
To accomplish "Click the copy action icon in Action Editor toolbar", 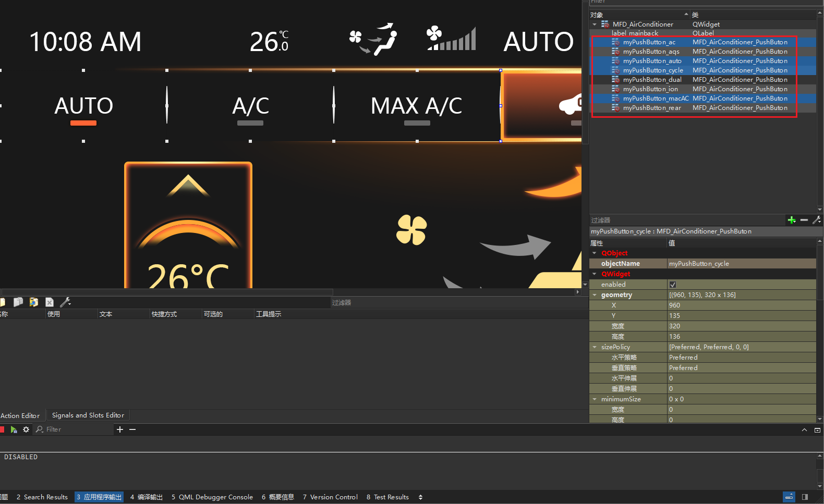I will pos(18,302).
